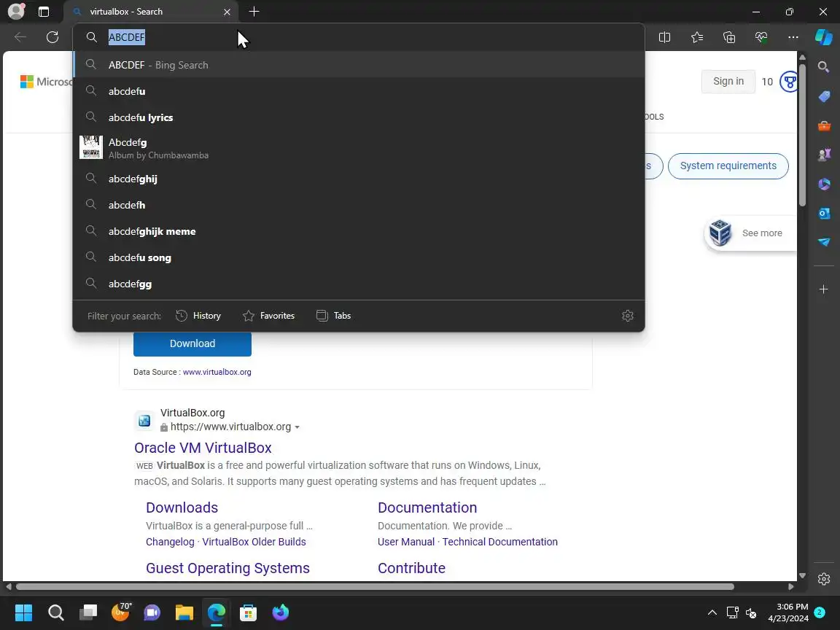This screenshot has width=840, height=630.
Task: Click See more VirtualBox card
Action: [x=750, y=233]
